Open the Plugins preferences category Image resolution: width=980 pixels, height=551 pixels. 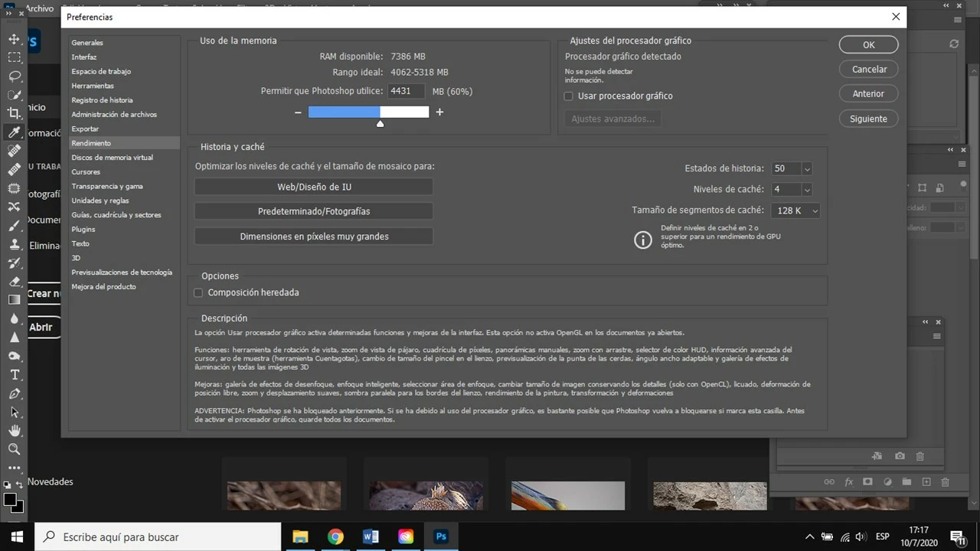coord(83,230)
